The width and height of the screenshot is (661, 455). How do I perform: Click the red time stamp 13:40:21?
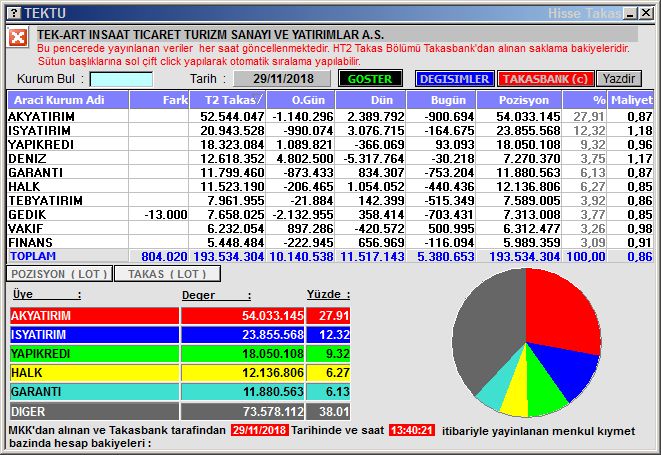pyautogui.click(x=411, y=430)
